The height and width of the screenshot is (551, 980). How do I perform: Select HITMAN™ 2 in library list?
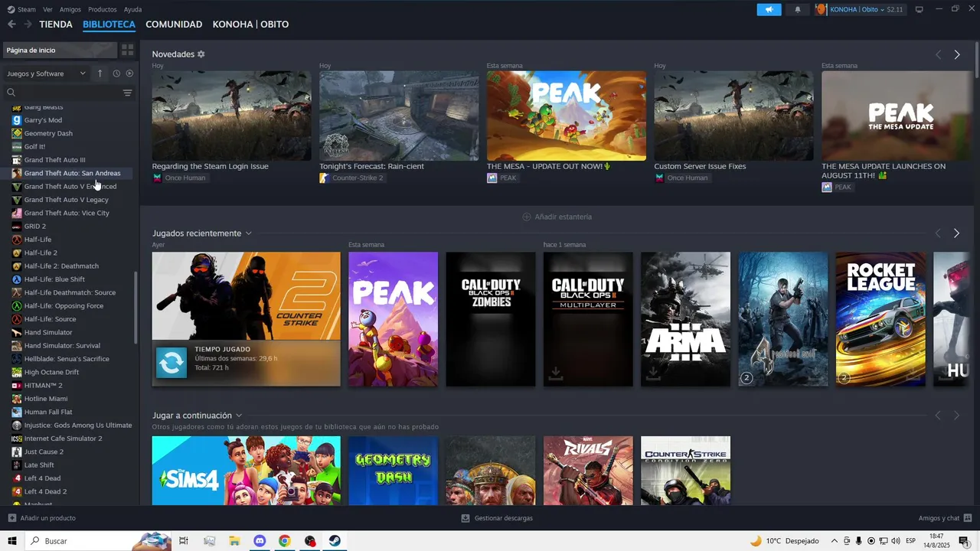click(x=43, y=386)
